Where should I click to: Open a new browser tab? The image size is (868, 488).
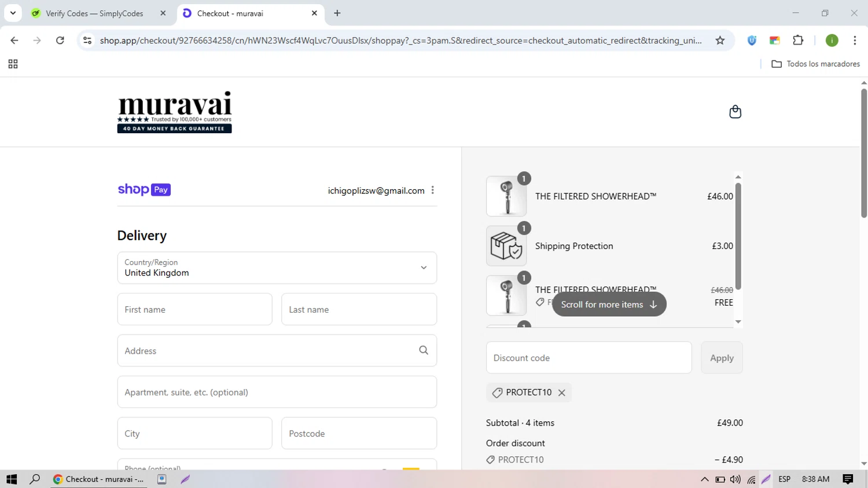coord(337,13)
